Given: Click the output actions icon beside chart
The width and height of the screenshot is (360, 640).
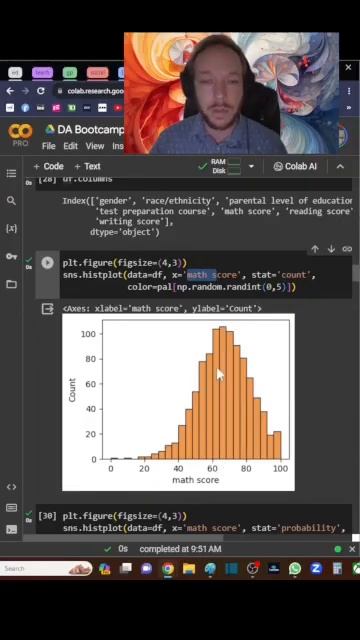Looking at the screenshot, I should point(47,309).
